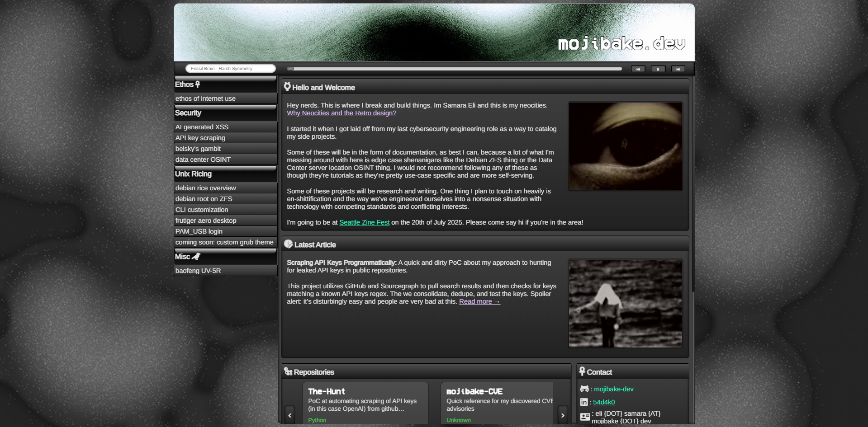Click the 'Security' sidebar heading
This screenshot has width=868, height=427.
(x=188, y=113)
